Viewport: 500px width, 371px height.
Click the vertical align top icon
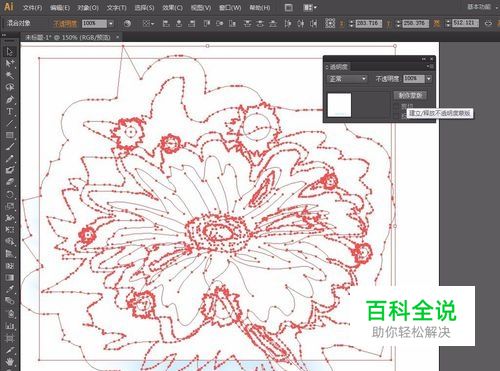(207, 23)
